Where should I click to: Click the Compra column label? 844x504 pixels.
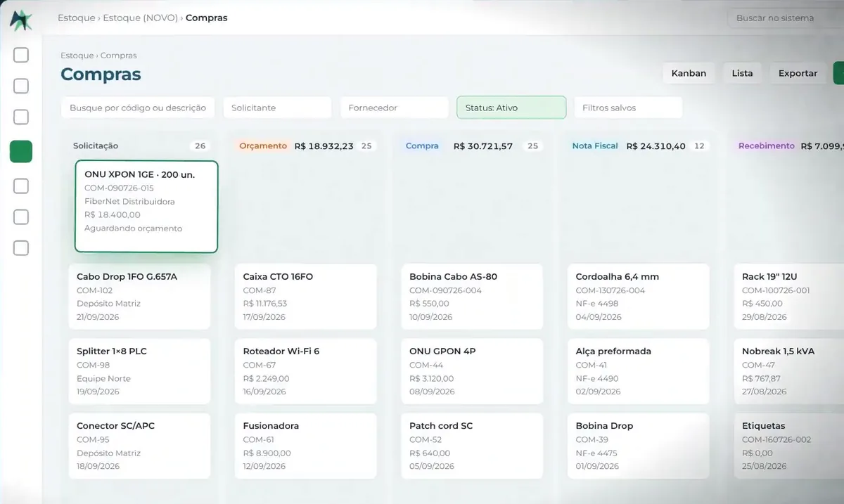pos(422,146)
